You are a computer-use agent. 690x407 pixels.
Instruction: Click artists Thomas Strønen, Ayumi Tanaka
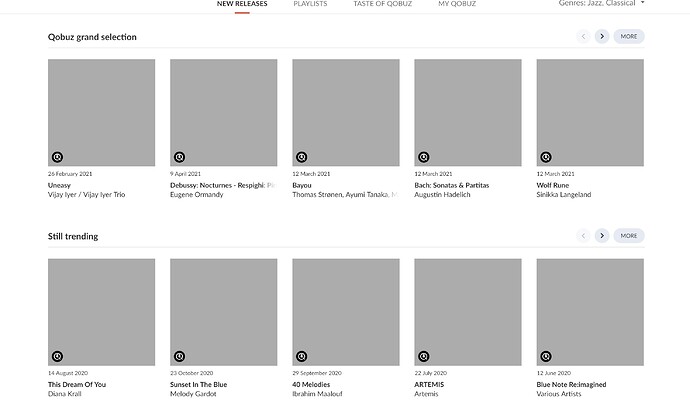tap(345, 194)
